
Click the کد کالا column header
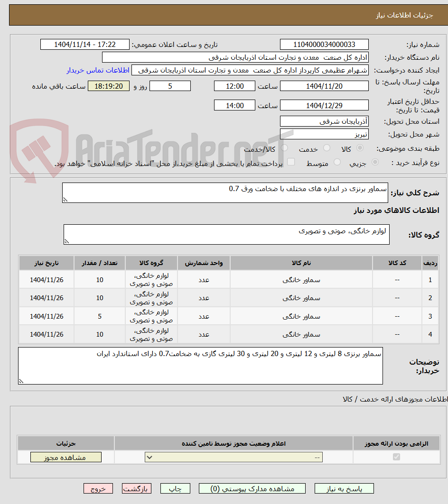coord(397,263)
